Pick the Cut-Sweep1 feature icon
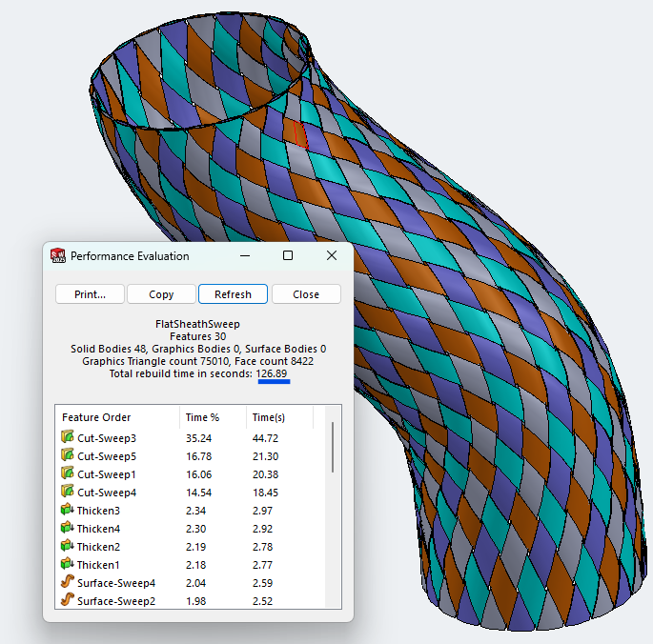 tap(67, 473)
